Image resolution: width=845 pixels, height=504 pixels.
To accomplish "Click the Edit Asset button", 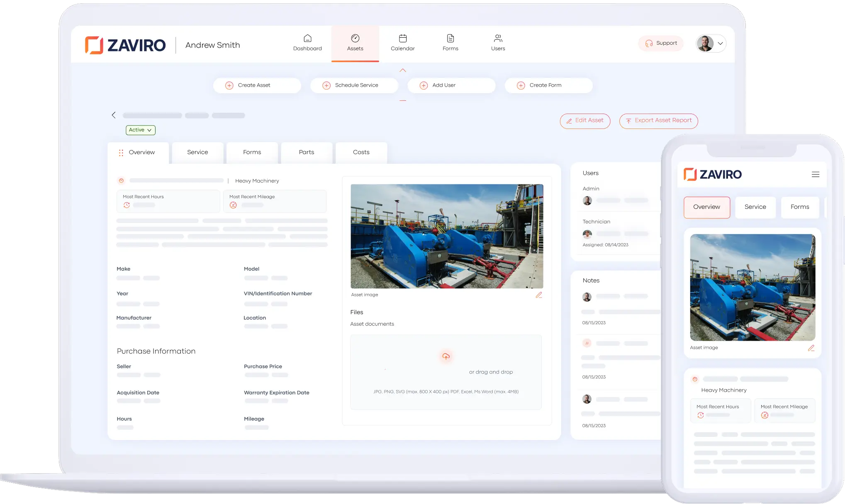I will point(584,121).
